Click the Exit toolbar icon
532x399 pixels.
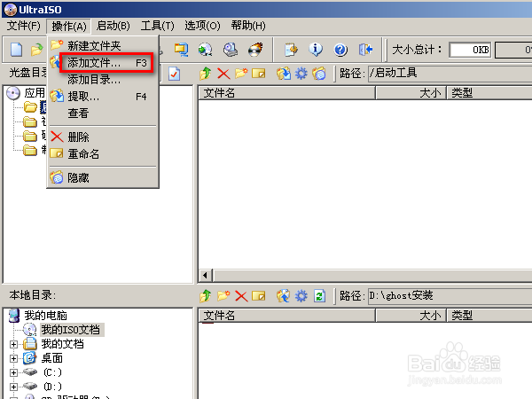(365, 50)
